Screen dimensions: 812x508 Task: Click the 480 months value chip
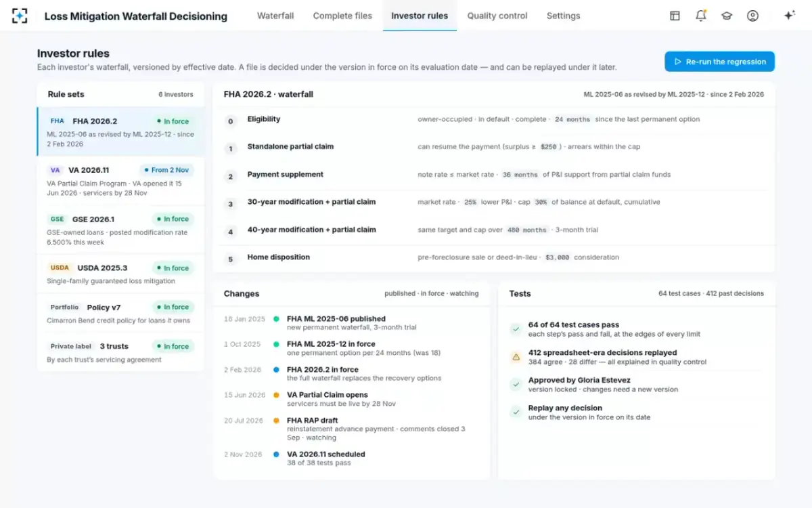[x=528, y=230]
